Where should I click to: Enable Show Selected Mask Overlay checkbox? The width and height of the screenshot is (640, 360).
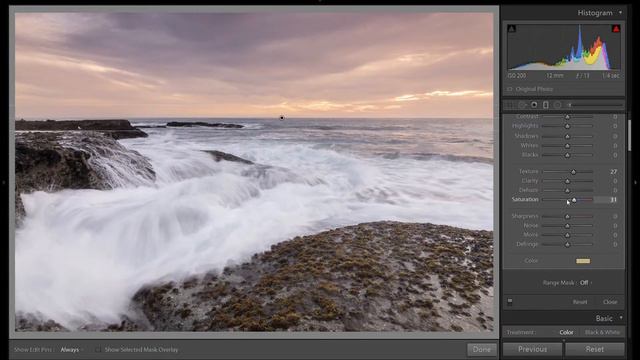pos(98,349)
